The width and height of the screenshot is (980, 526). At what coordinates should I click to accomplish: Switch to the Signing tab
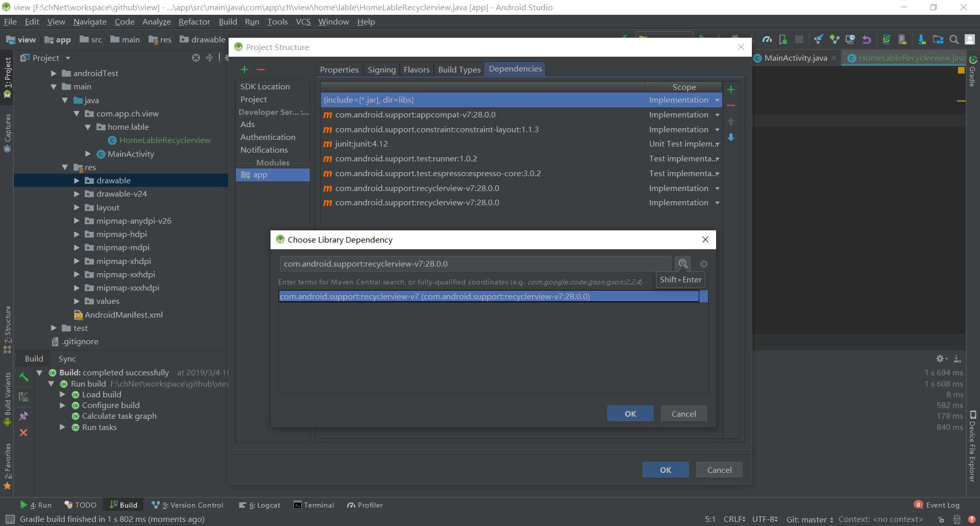point(381,69)
